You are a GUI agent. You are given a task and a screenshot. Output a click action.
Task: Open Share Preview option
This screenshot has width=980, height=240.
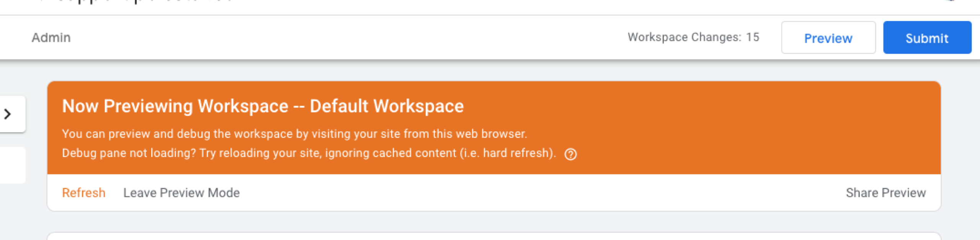886,192
